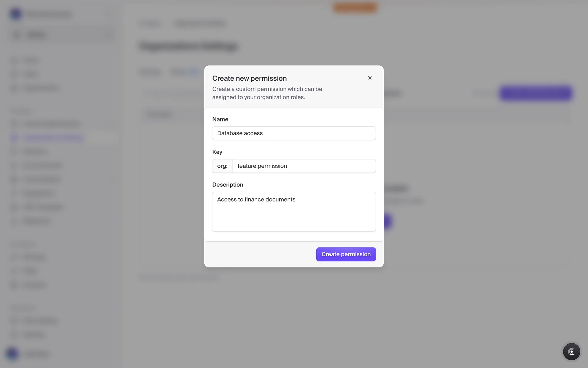Click the empty area below the description text
The image size is (588, 368).
pos(294,219)
